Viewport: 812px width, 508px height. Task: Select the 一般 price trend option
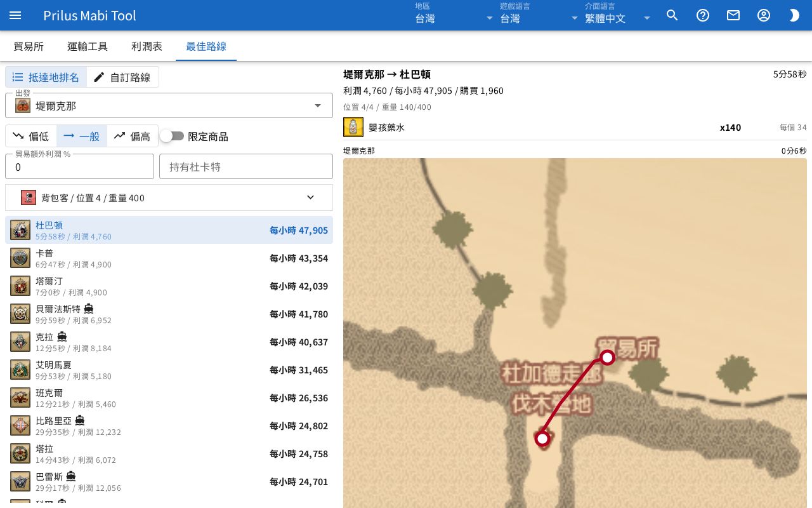click(82, 136)
